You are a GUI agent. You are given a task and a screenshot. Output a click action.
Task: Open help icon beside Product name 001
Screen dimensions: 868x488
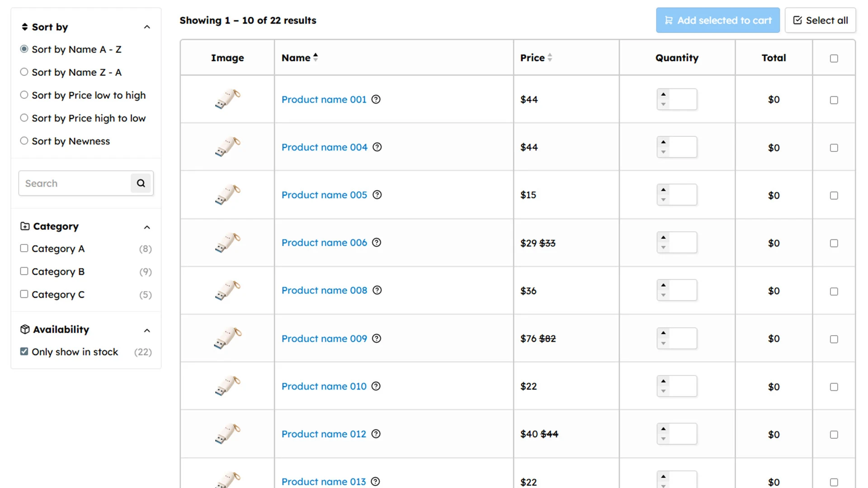pyautogui.click(x=376, y=99)
